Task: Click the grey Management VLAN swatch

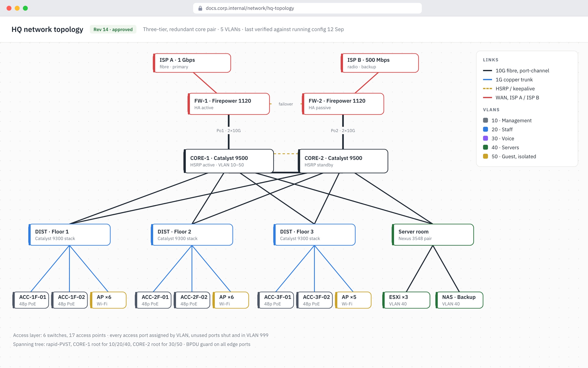Action: [x=485, y=120]
